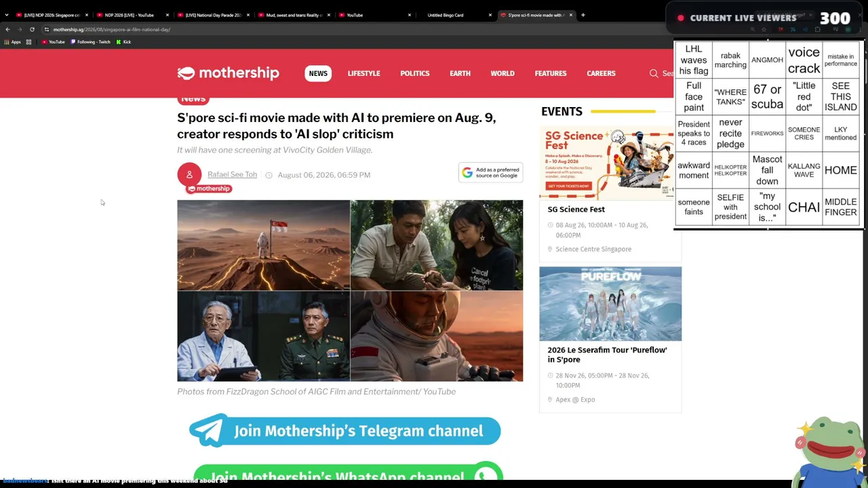The image size is (868, 488).
Task: Open a new browser tab
Action: pos(583,15)
